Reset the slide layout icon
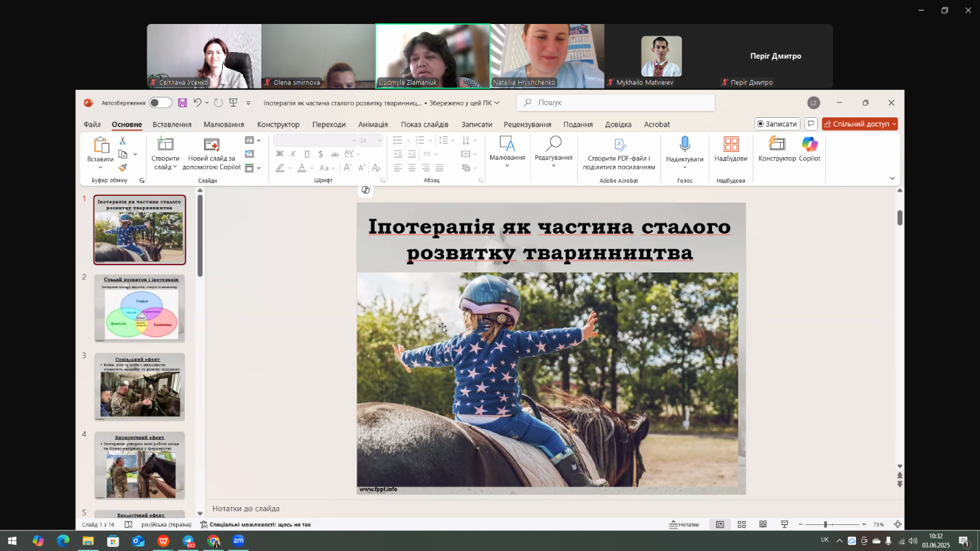 coord(249,154)
